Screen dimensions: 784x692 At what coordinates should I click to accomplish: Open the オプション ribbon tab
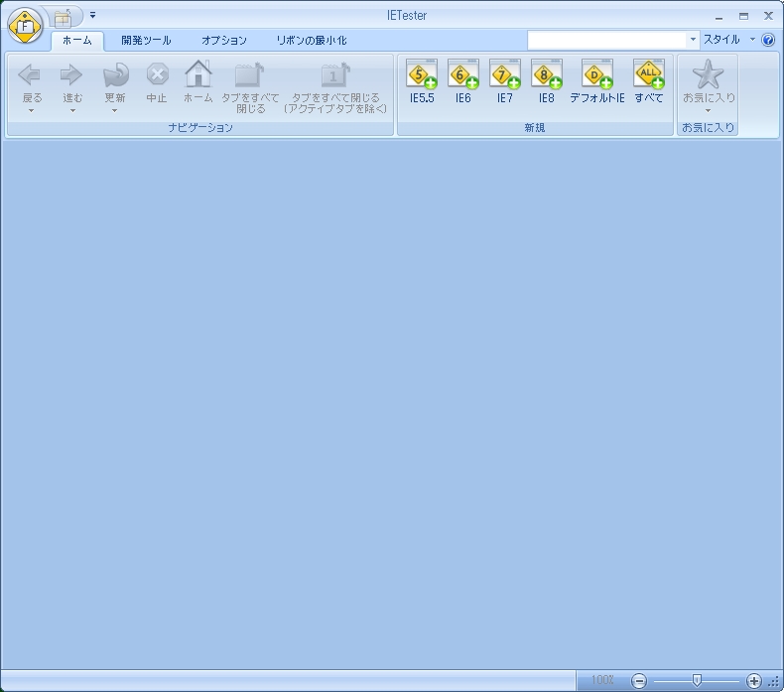click(224, 41)
